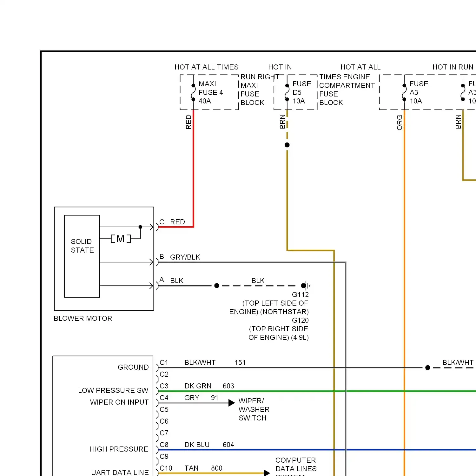Click the 'HOT IN RUN' header at far right
Viewport: 476px width, 476px height.
click(x=453, y=67)
